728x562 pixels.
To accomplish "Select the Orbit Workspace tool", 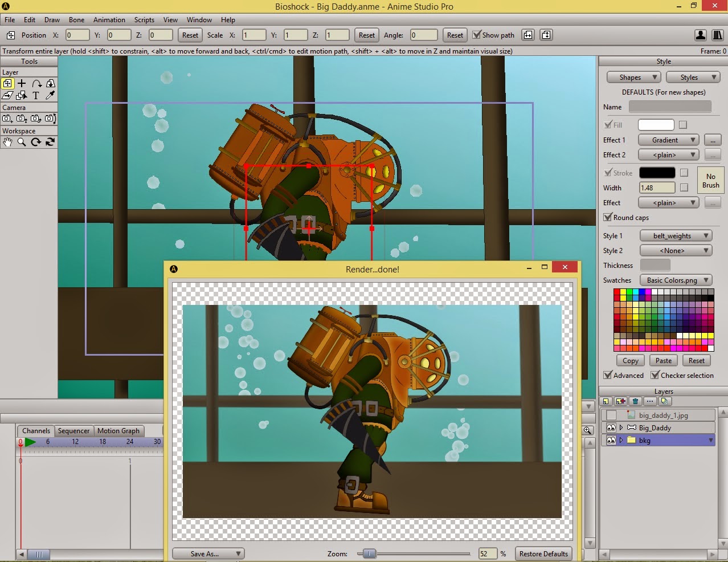I will [50, 142].
